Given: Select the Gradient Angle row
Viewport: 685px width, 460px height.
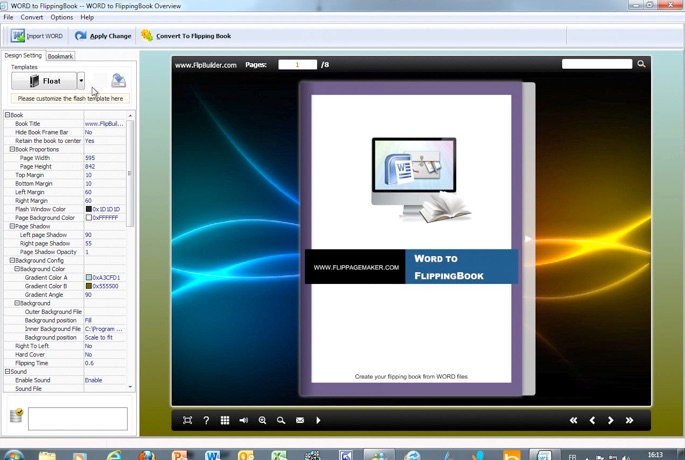Looking at the screenshot, I should point(65,294).
